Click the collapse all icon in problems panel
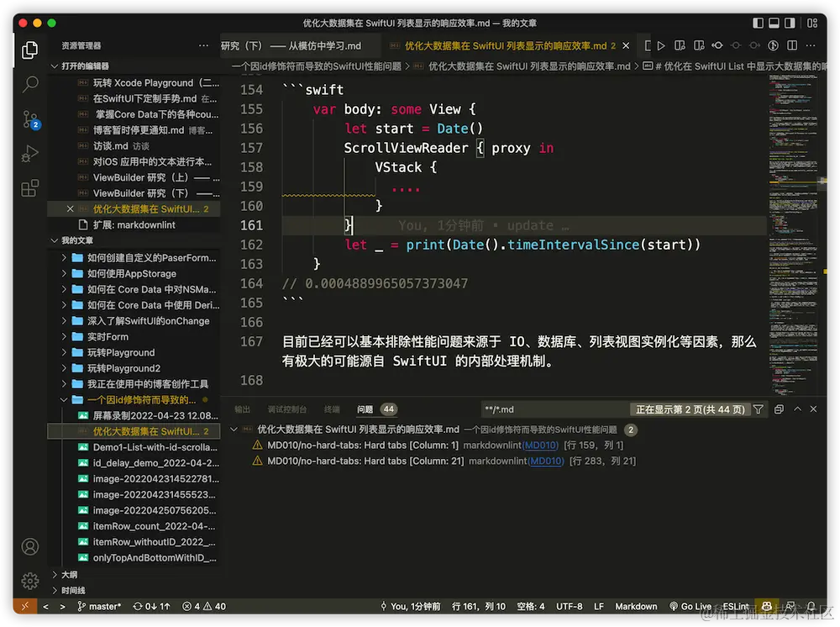 [x=779, y=409]
